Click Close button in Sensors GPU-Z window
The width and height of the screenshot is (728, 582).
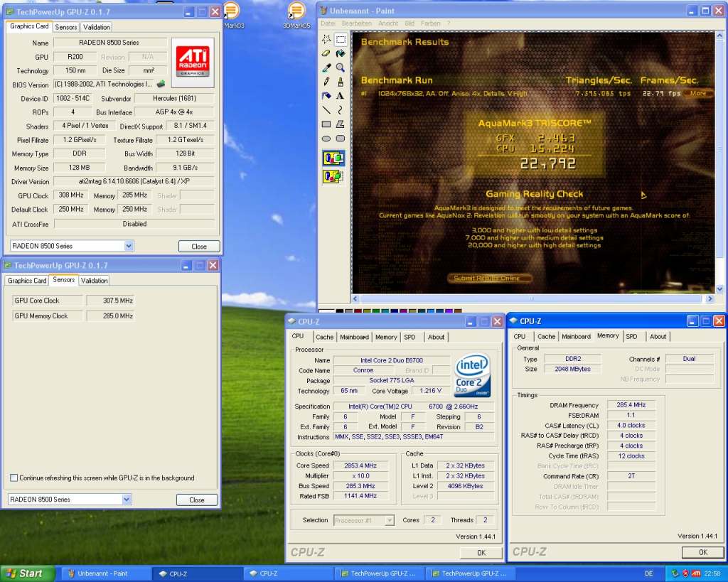[197, 500]
